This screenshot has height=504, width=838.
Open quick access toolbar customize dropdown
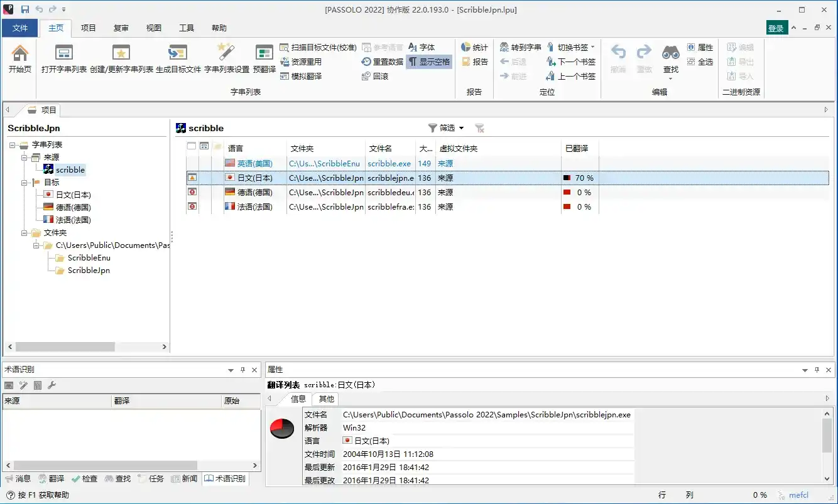click(64, 10)
